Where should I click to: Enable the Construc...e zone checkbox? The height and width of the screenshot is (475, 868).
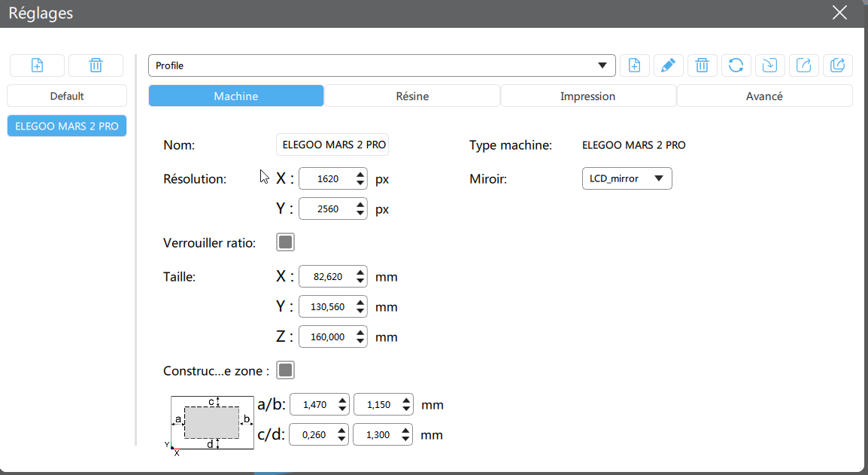click(285, 370)
